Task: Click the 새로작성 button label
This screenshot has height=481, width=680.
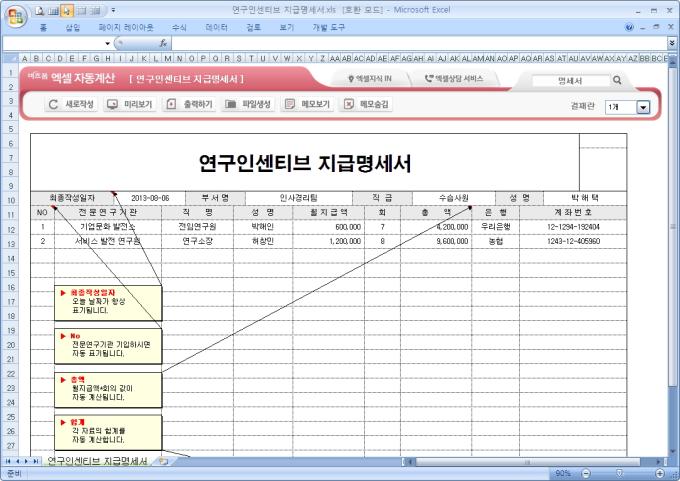Action: pos(79,104)
